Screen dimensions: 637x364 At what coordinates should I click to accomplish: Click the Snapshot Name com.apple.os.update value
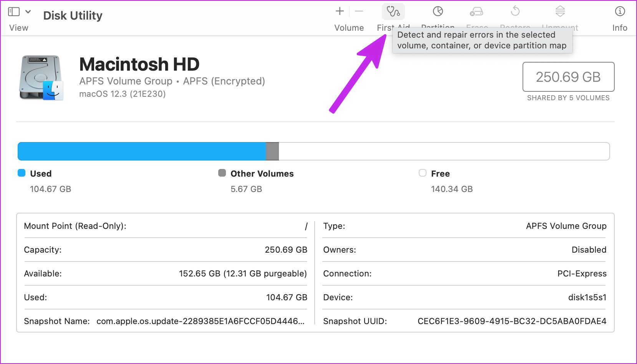(x=201, y=321)
